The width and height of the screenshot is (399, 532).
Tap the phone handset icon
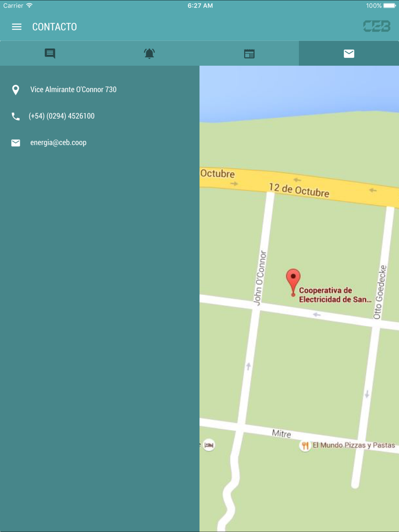pyautogui.click(x=16, y=116)
